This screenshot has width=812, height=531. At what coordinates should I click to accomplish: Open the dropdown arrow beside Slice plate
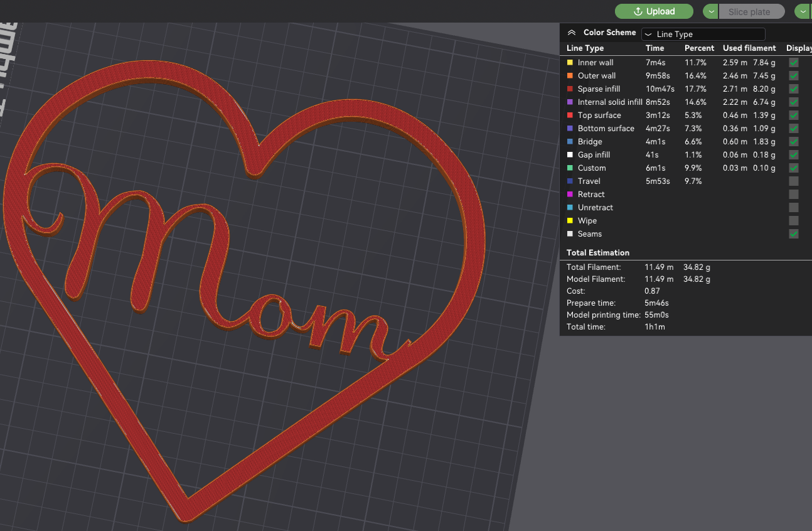pos(711,11)
